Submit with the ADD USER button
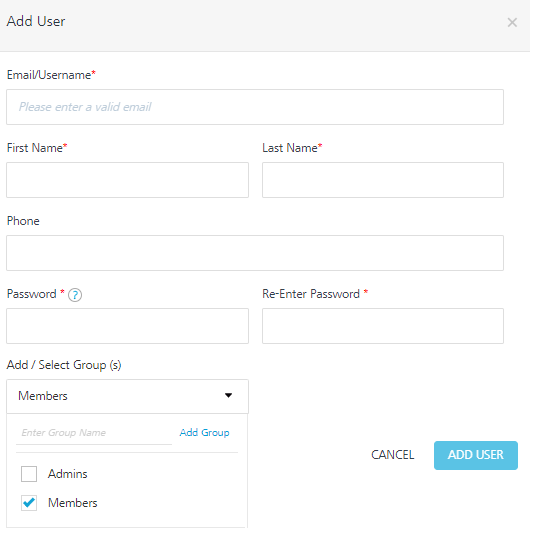Viewport: 536px width, 536px height. click(475, 455)
